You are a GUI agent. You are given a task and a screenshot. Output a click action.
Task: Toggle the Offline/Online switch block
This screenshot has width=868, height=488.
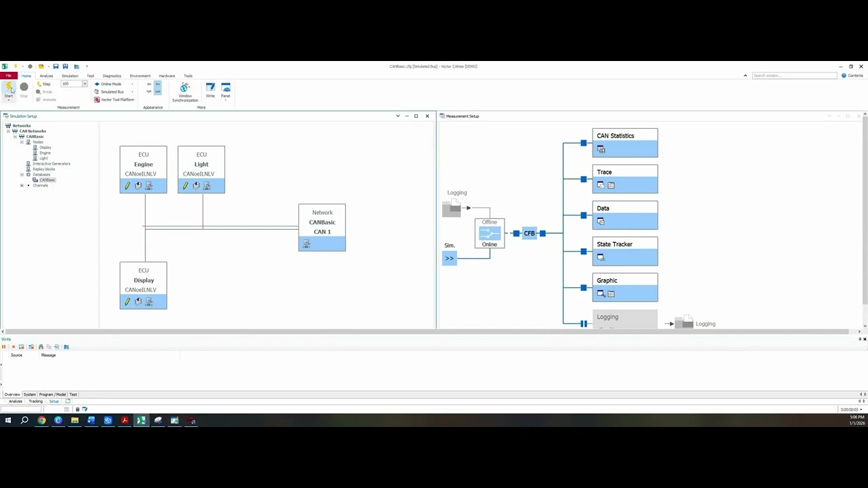coord(490,233)
